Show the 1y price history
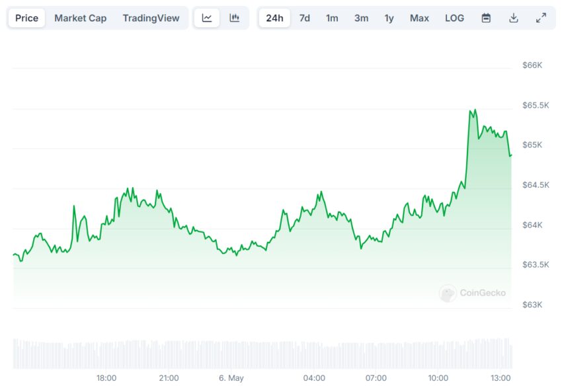 389,18
